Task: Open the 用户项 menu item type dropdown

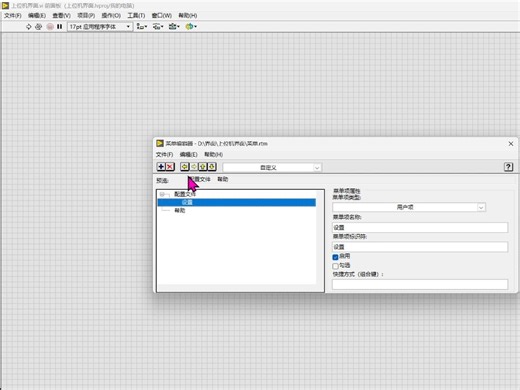Action: pos(409,207)
